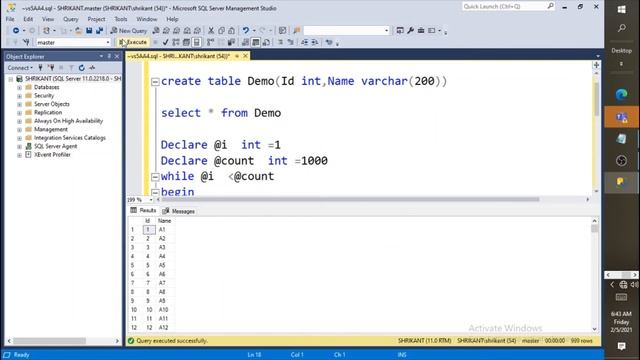The height and width of the screenshot is (360, 640).
Task: Open the Connect dropdown in Object Explorer
Action: click(x=20, y=68)
